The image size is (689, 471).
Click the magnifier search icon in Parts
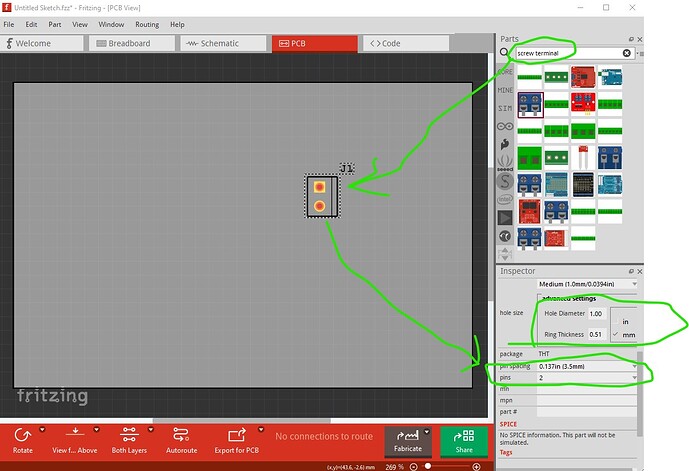pos(504,53)
